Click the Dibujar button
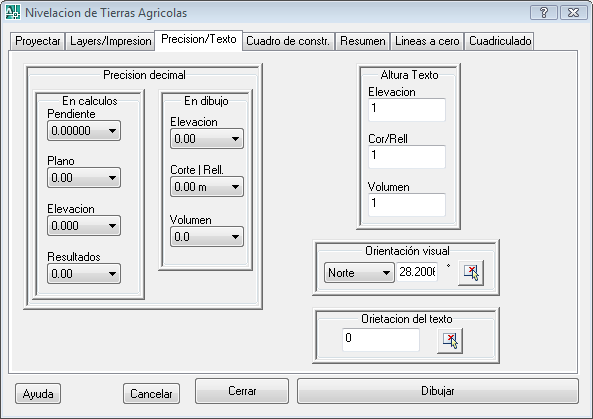593x419 pixels. [x=438, y=391]
